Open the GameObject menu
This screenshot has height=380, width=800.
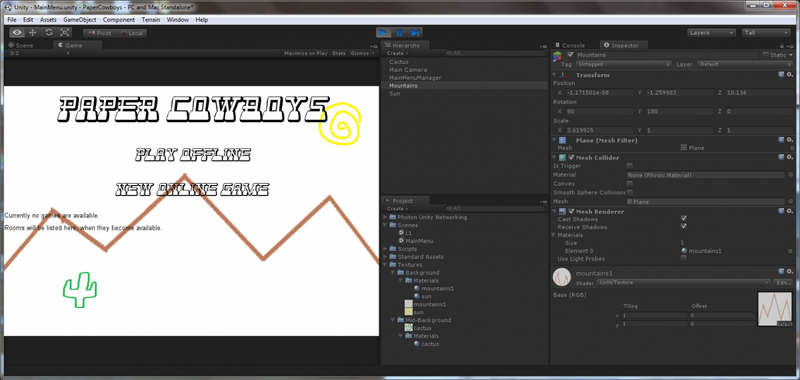click(80, 20)
